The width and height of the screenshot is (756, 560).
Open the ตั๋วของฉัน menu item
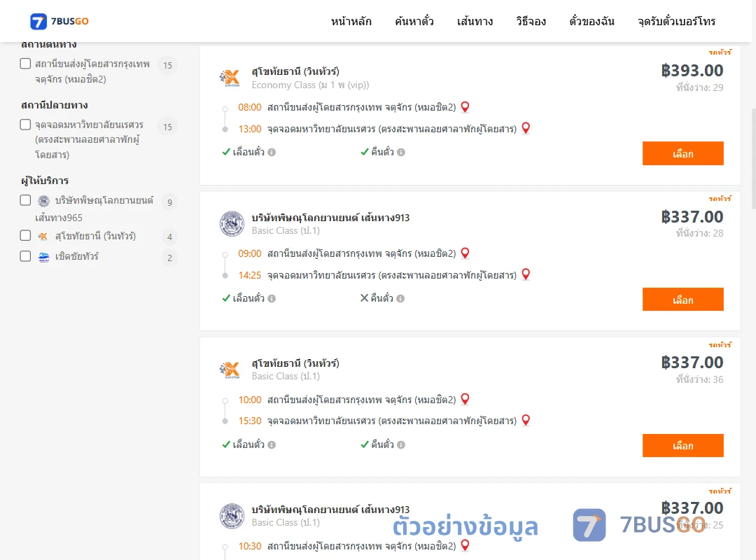591,21
